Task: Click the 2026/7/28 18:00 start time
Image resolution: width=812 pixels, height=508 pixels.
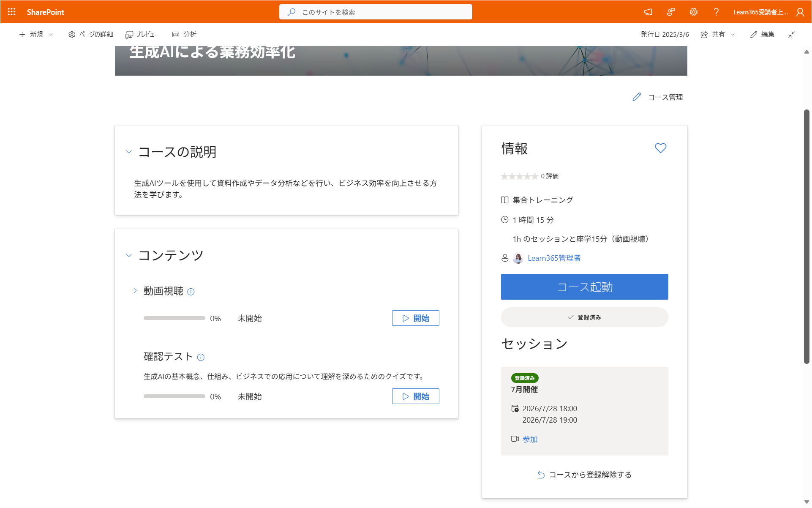Action: point(549,408)
